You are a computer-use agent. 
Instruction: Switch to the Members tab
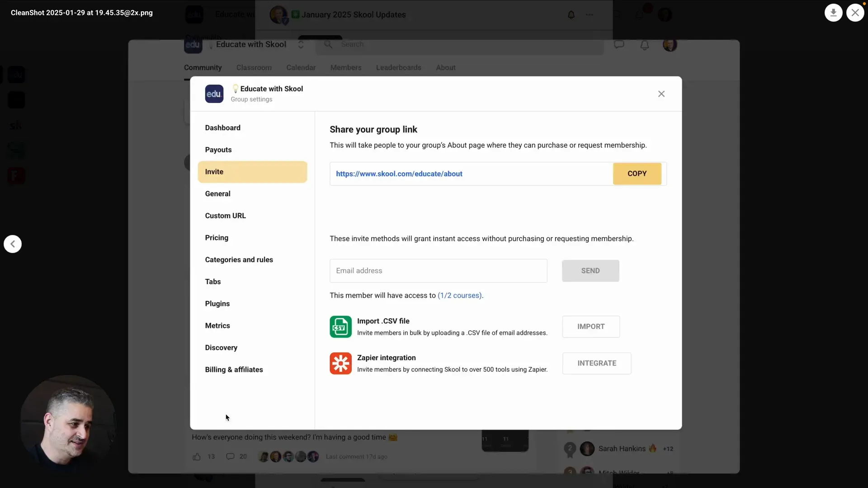pos(346,68)
